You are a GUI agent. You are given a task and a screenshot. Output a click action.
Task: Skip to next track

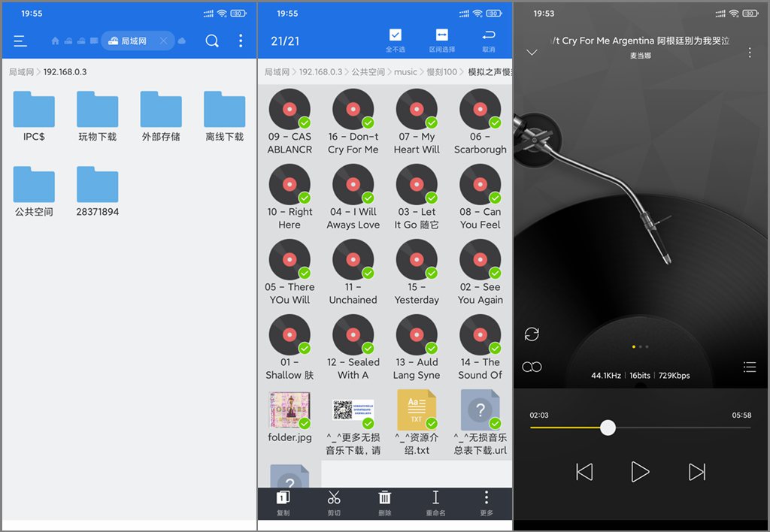(697, 472)
